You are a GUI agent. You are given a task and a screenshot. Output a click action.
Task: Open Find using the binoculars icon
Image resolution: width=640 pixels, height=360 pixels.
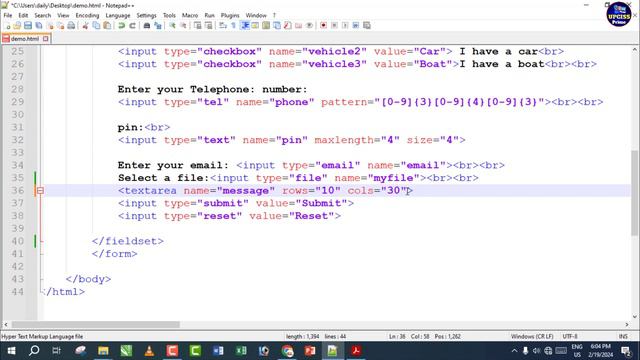tap(147, 25)
